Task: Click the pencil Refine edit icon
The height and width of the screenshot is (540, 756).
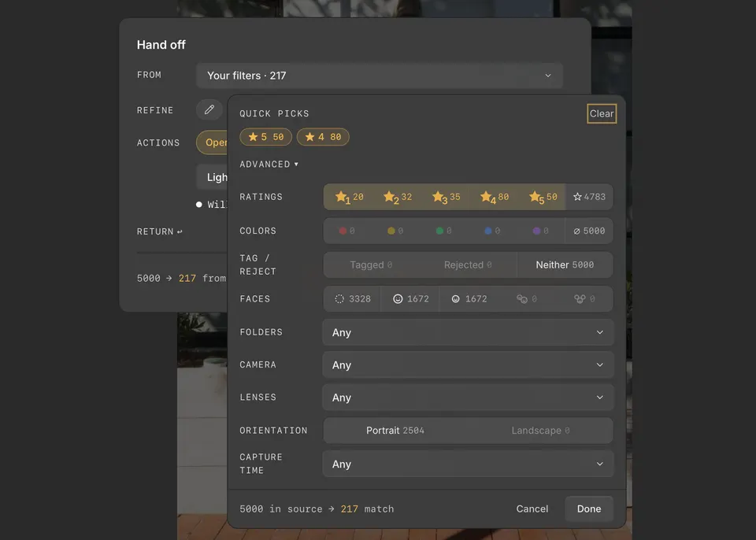Action: pos(209,110)
